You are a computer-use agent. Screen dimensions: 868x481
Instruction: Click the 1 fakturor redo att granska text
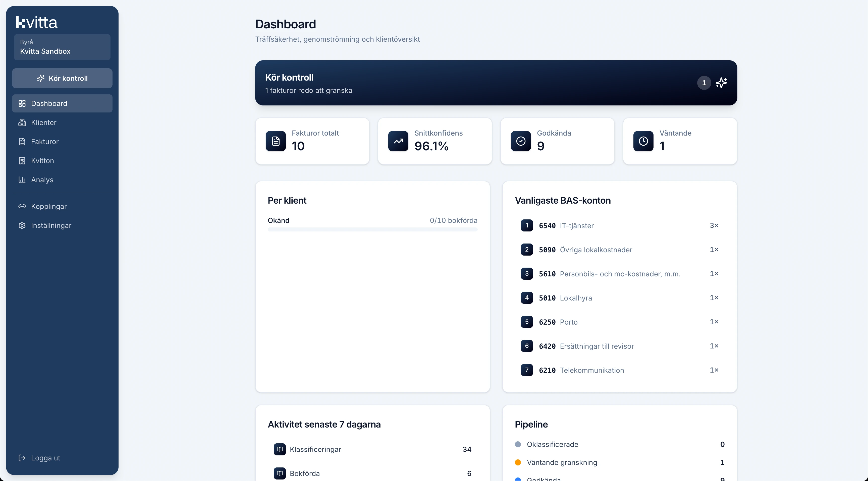pos(309,91)
